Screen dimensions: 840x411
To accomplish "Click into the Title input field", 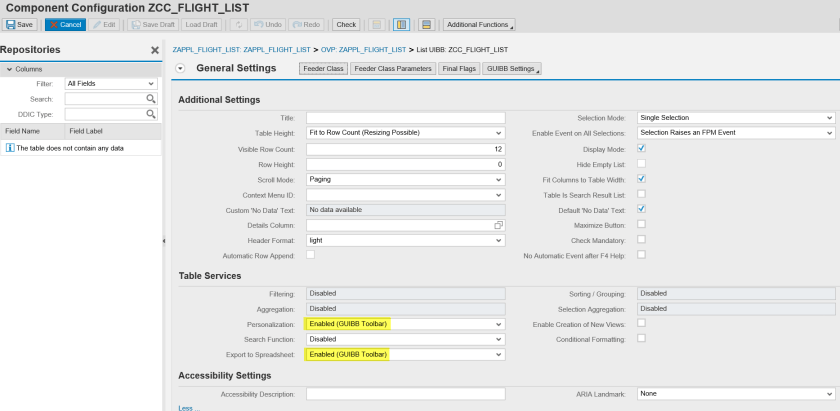I will click(405, 118).
